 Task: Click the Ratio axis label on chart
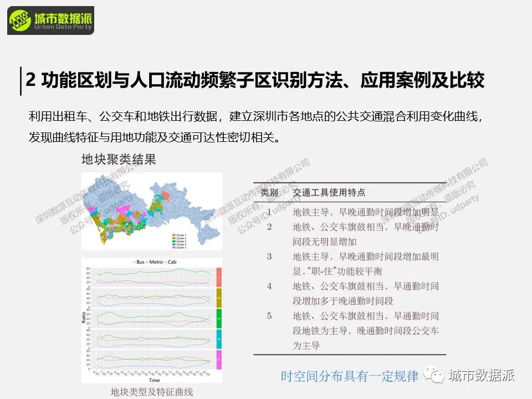[84, 318]
